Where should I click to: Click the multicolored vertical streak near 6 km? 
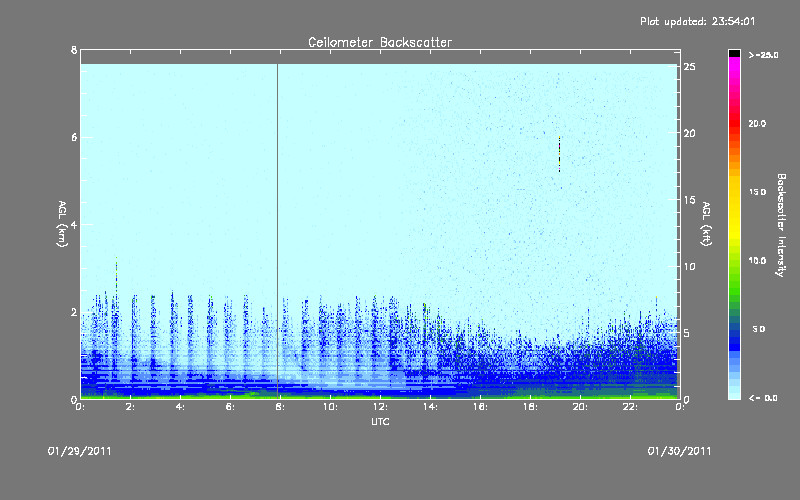coord(560,154)
